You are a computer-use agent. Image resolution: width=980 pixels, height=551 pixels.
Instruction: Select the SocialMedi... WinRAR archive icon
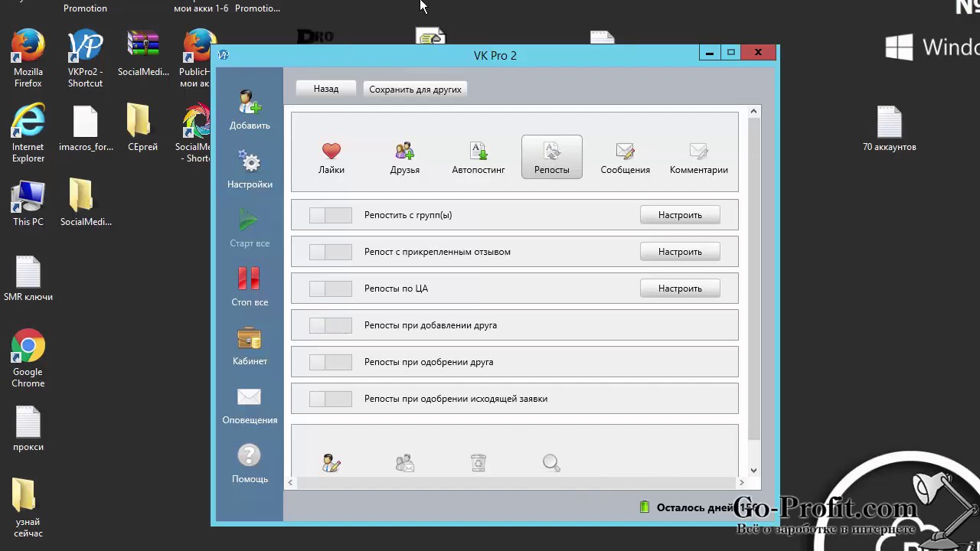point(143,54)
